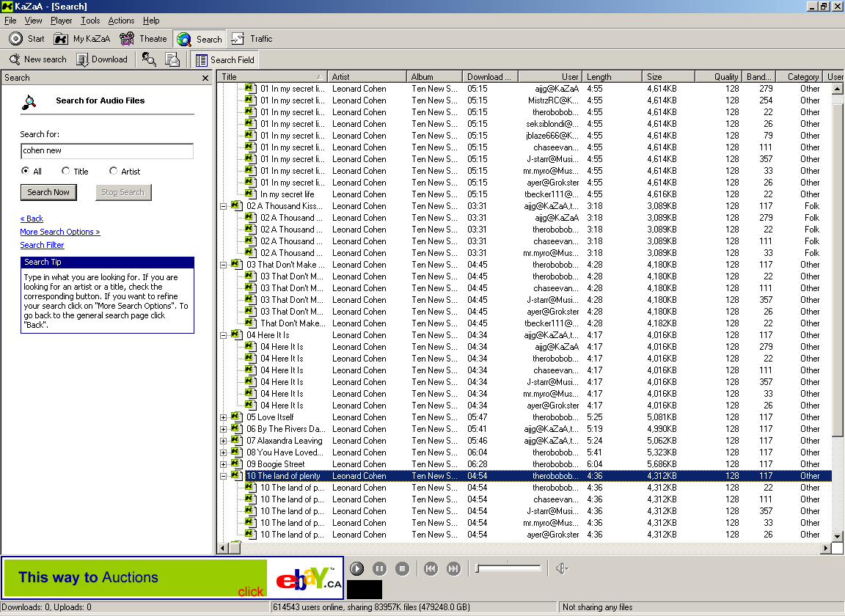Pause the media player
The height and width of the screenshot is (616, 845).
[379, 568]
